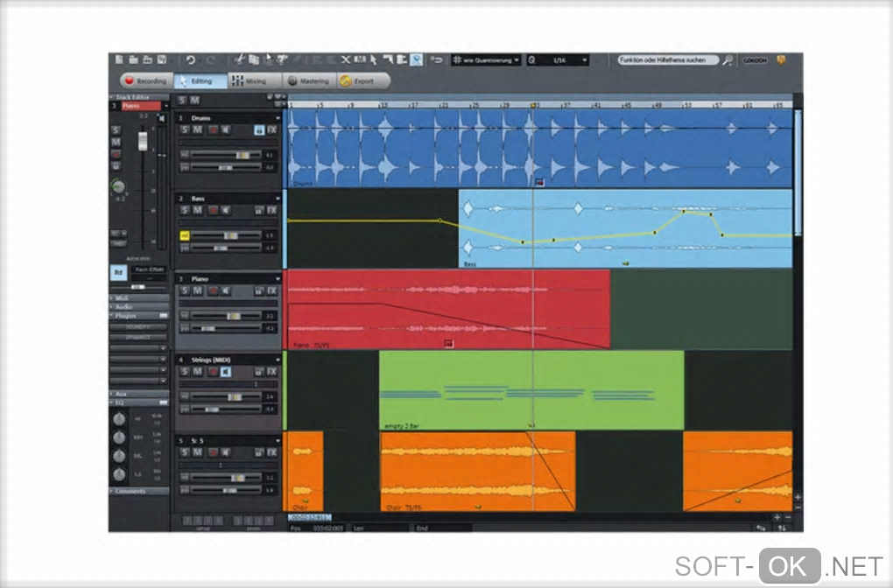
Task: Mute track 5 at the bottom
Action: click(197, 452)
